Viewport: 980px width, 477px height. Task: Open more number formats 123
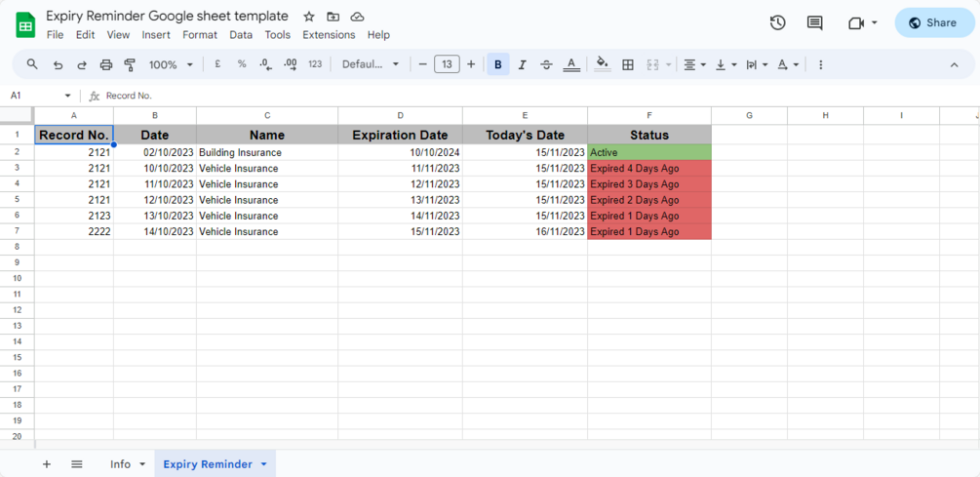[x=316, y=64]
